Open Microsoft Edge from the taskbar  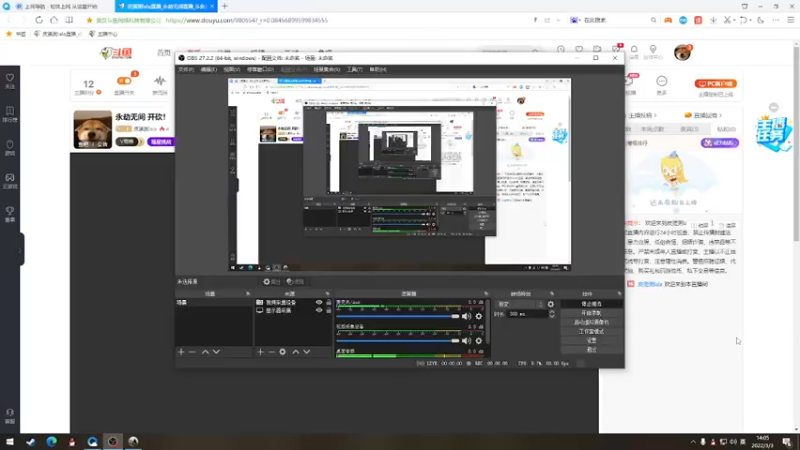51,441
